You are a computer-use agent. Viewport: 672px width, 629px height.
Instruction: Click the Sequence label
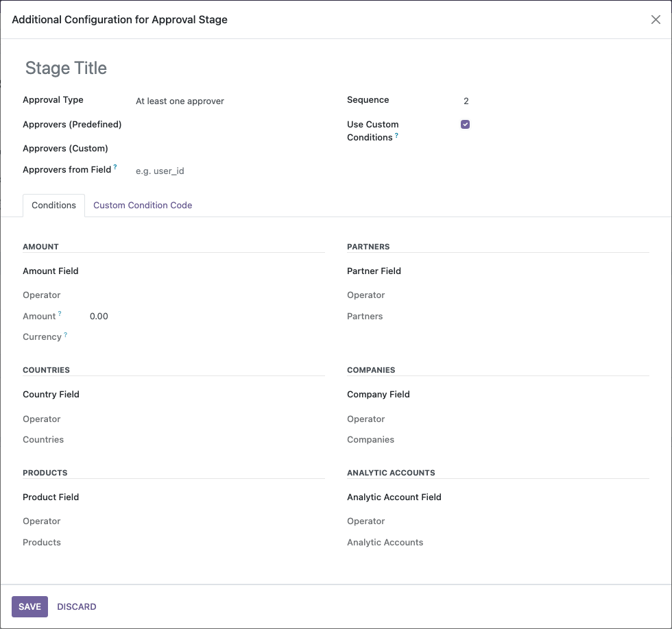[x=368, y=100]
